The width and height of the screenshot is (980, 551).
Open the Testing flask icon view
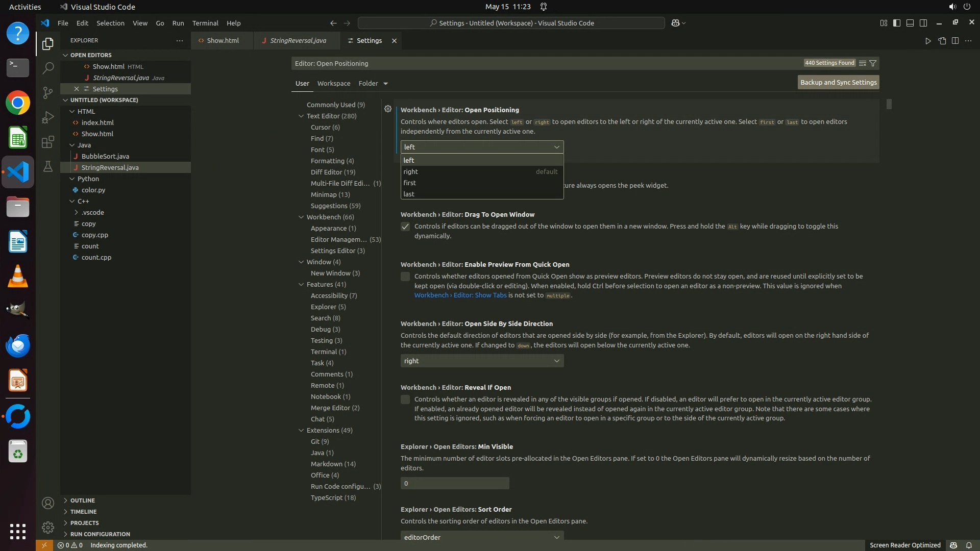tap(47, 166)
